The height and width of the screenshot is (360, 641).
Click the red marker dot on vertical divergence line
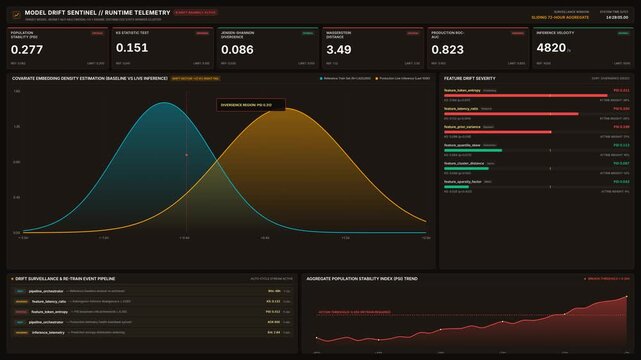point(187,155)
